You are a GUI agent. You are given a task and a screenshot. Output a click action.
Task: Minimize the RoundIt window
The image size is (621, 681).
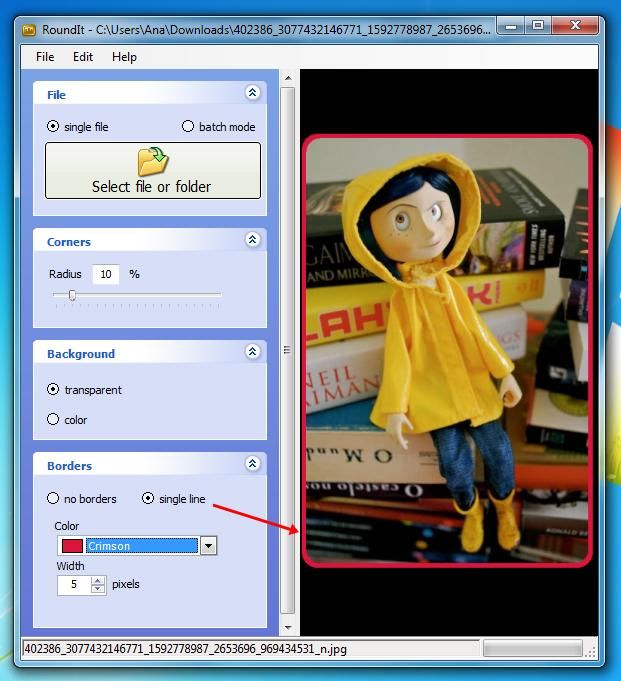pyautogui.click(x=511, y=26)
